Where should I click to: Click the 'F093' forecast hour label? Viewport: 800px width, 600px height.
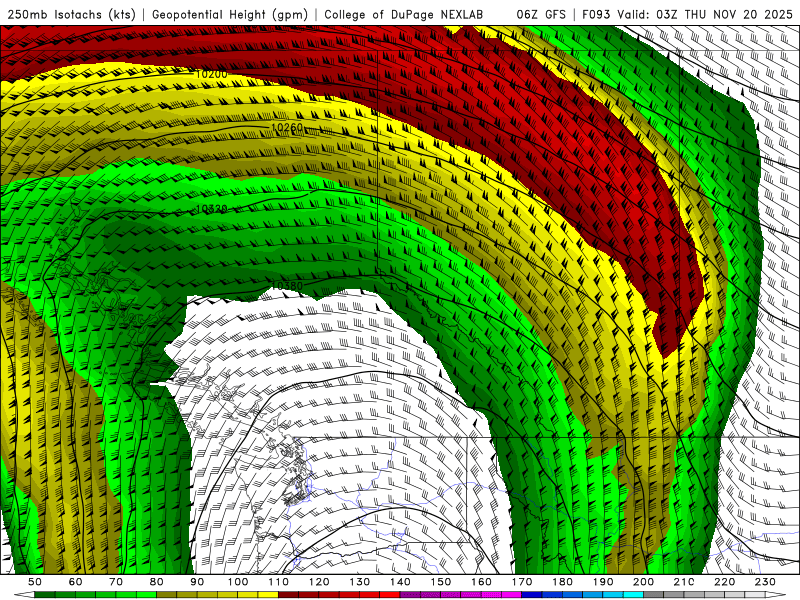pyautogui.click(x=596, y=15)
